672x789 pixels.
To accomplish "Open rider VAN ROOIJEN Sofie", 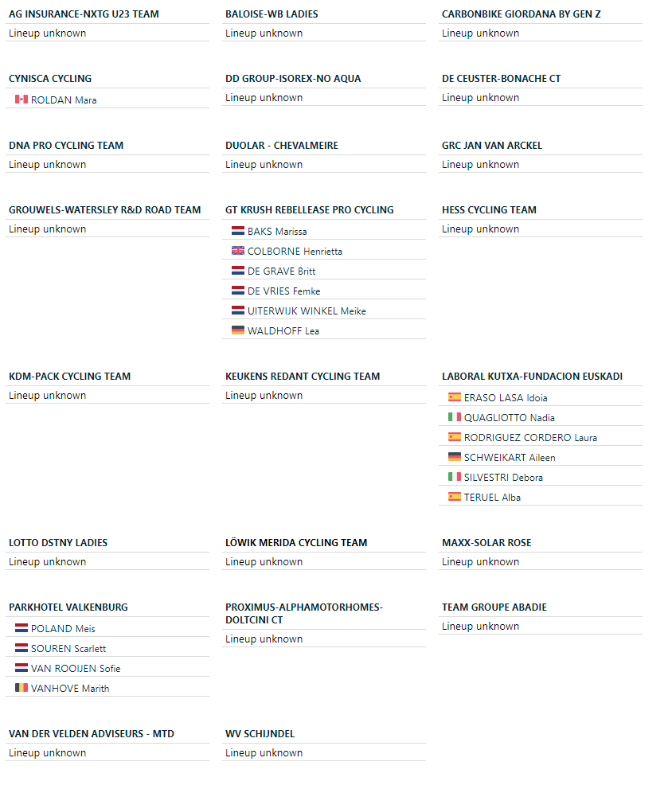I will [x=76, y=668].
